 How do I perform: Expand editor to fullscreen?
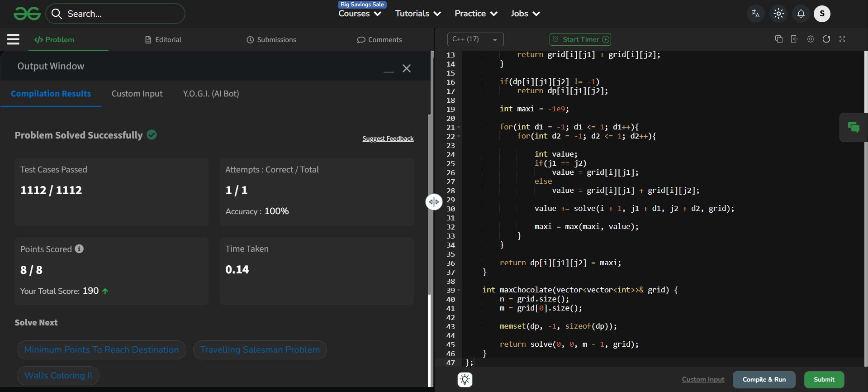(x=842, y=39)
